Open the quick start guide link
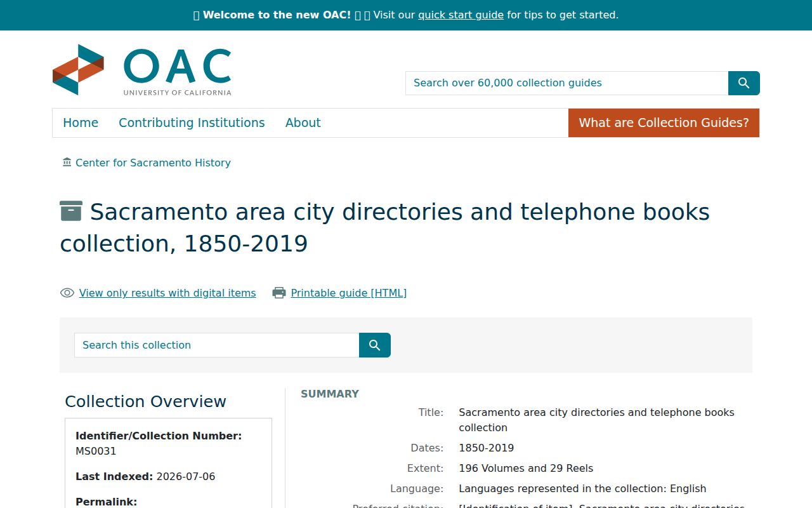 click(x=461, y=15)
